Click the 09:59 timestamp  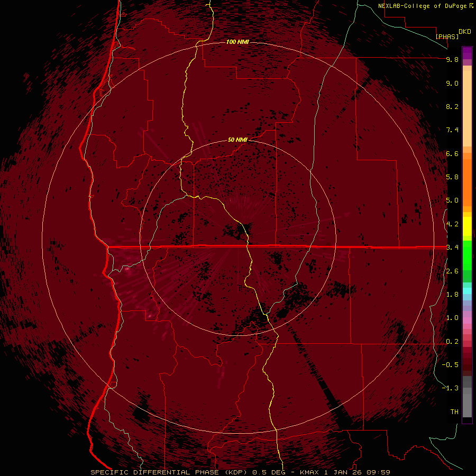click(x=378, y=472)
